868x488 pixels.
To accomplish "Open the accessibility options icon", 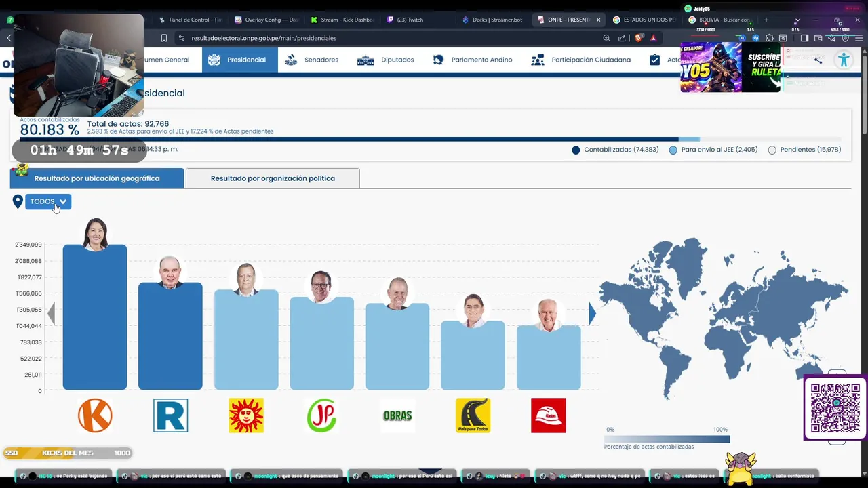I will (x=844, y=60).
